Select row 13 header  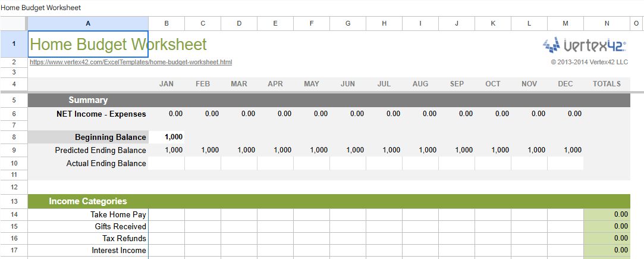[x=14, y=201]
